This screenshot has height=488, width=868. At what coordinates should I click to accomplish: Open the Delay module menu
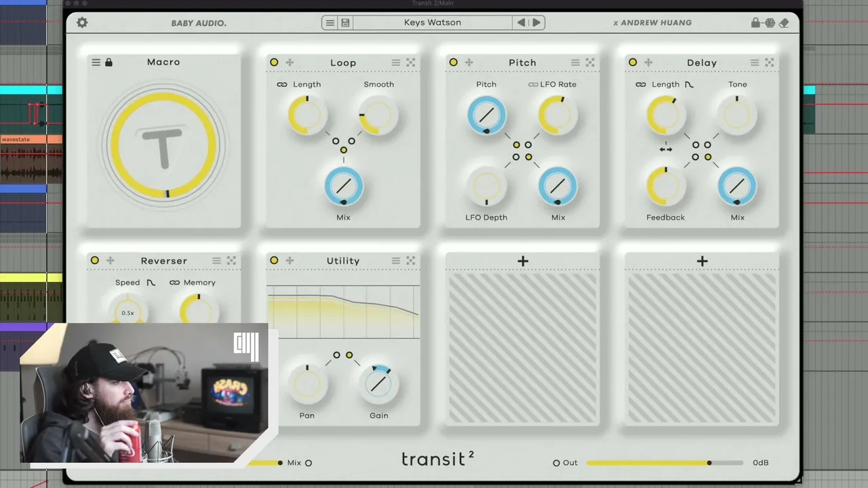coord(754,62)
